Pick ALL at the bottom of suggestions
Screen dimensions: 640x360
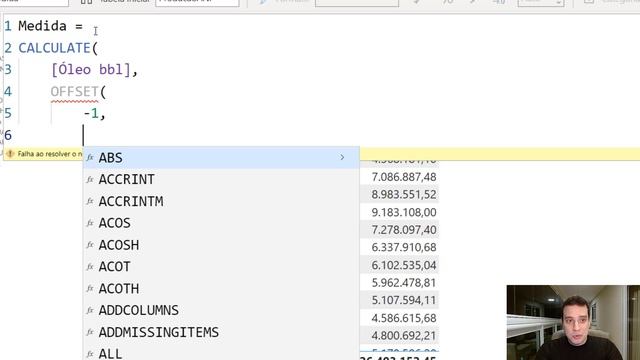click(x=221, y=353)
